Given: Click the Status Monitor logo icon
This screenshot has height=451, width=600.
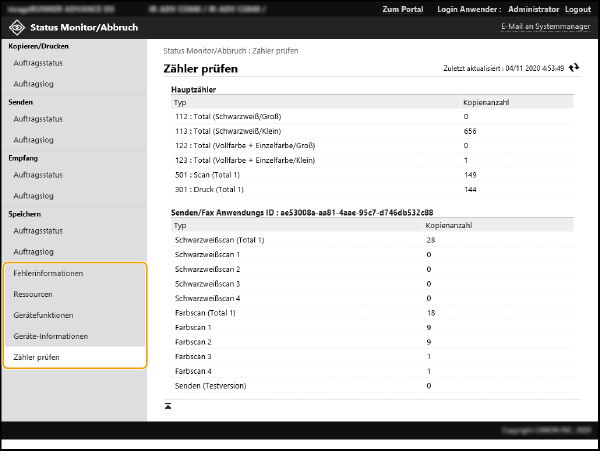Looking at the screenshot, I should pyautogui.click(x=16, y=25).
